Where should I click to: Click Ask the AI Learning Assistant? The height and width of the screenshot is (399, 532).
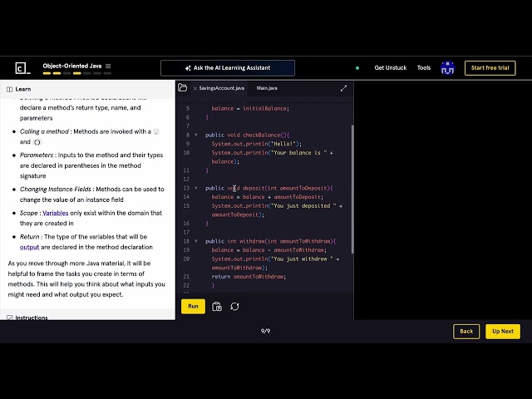(228, 68)
